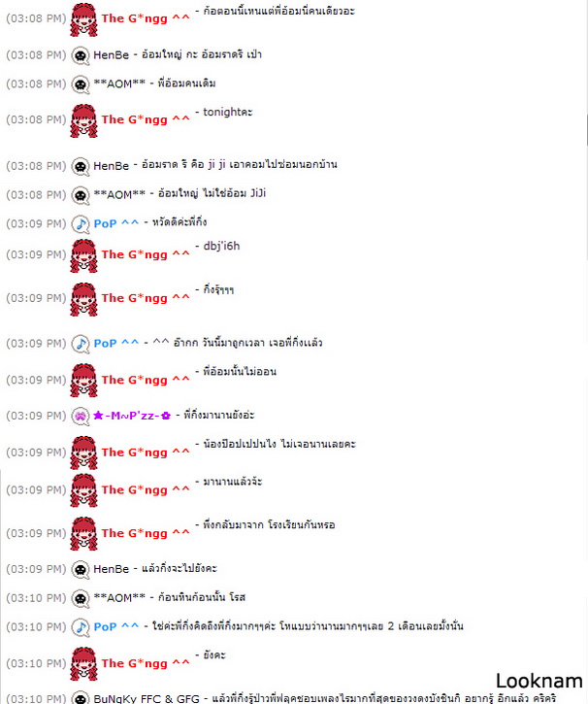The height and width of the screenshot is (704, 588).
Task: Click BuNgKy FFC & GFG skull icon
Action: click(x=81, y=698)
